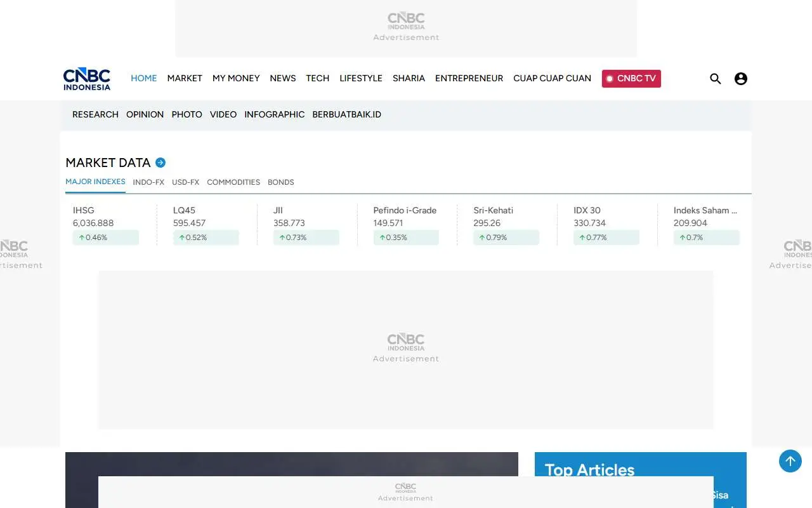Click JII value 358.773
Image resolution: width=812 pixels, height=508 pixels.
pyautogui.click(x=289, y=223)
